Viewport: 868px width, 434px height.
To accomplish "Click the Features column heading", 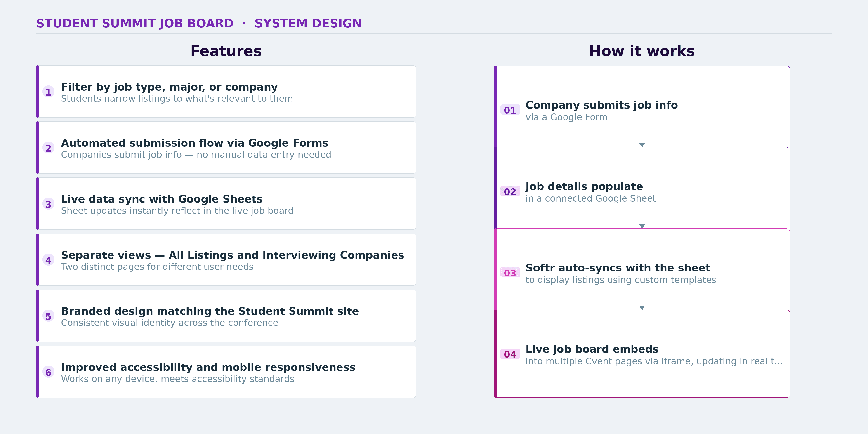I will (226, 51).
